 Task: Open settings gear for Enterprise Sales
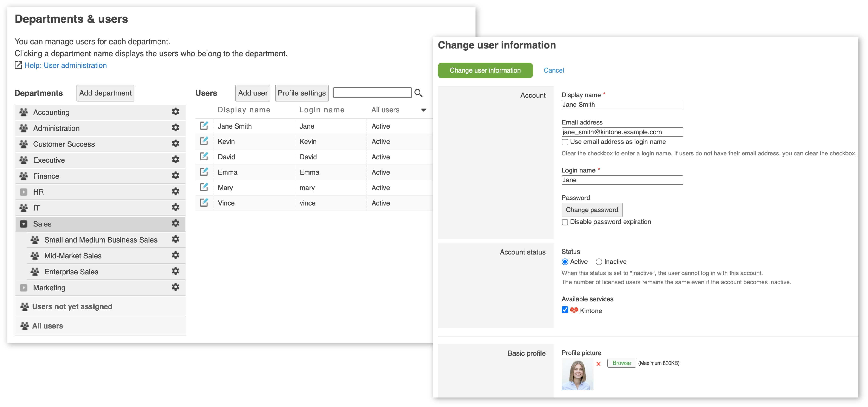(x=176, y=271)
